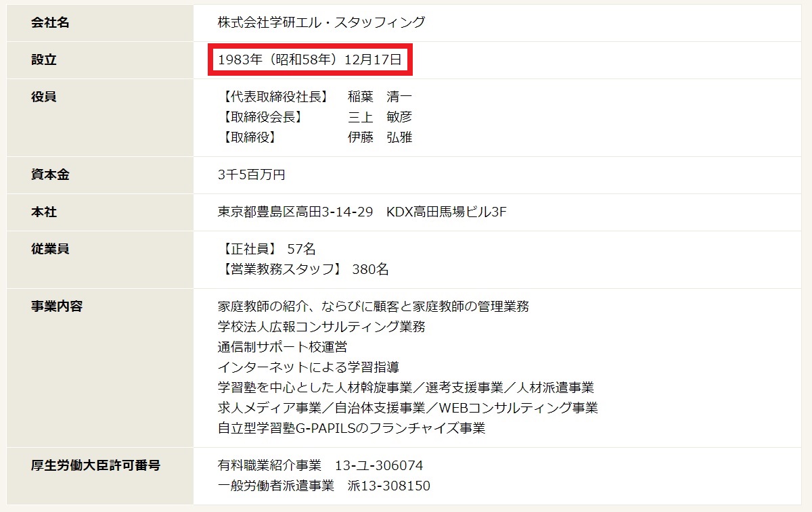Click the 厚生労働大臣許可番号 row header

[99, 475]
